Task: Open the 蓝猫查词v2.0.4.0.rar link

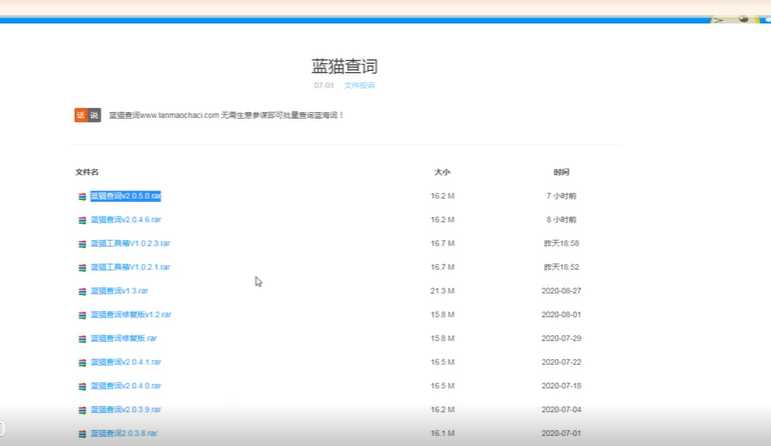Action: (126, 386)
